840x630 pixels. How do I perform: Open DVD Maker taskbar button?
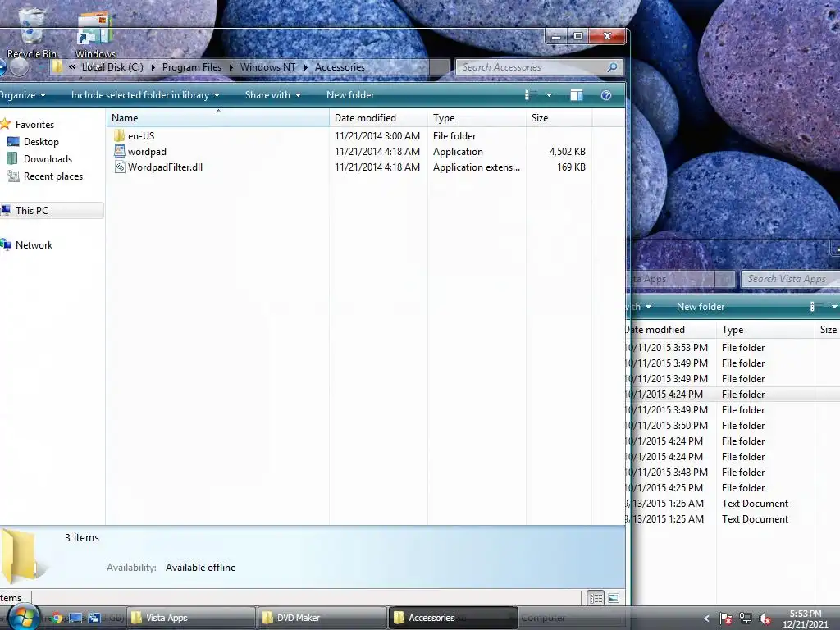point(322,618)
